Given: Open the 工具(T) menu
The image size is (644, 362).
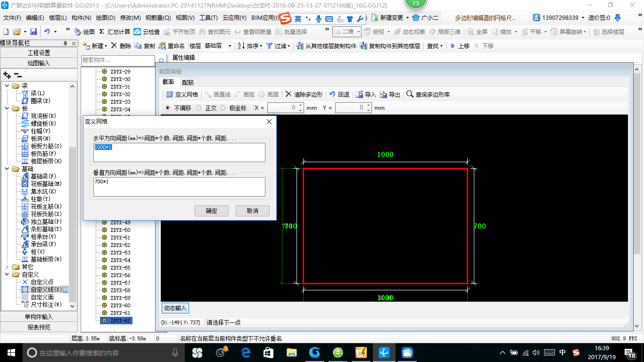Looking at the screenshot, I should [208, 18].
